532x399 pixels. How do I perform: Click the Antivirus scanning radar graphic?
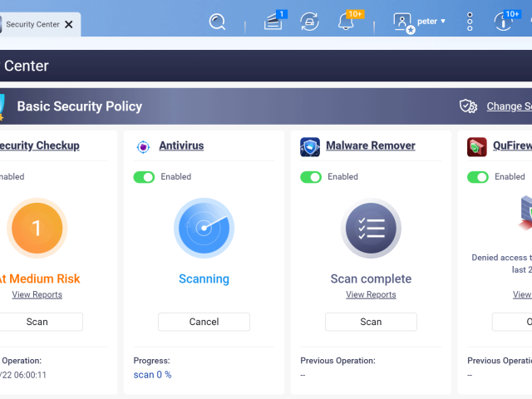[204, 228]
